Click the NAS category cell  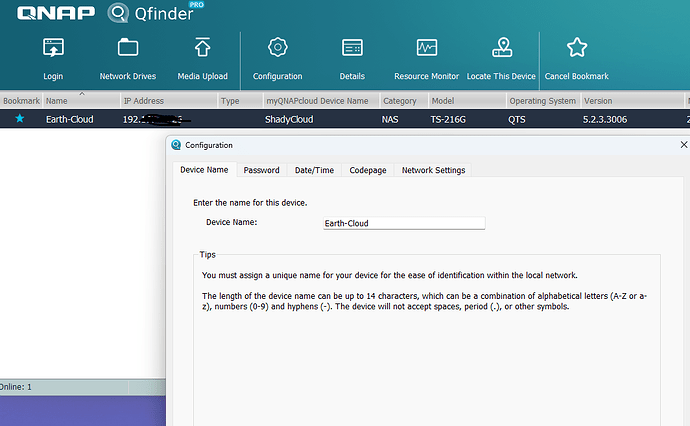coord(390,119)
